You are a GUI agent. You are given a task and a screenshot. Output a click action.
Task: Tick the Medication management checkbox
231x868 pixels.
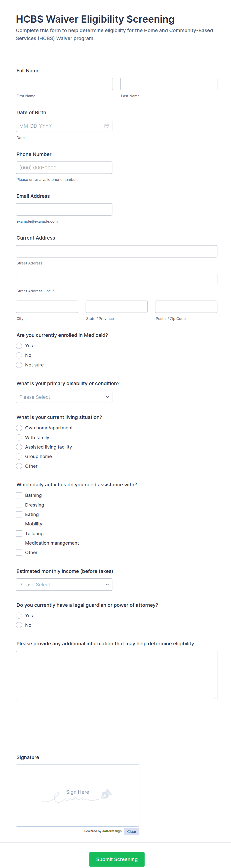coord(19,543)
